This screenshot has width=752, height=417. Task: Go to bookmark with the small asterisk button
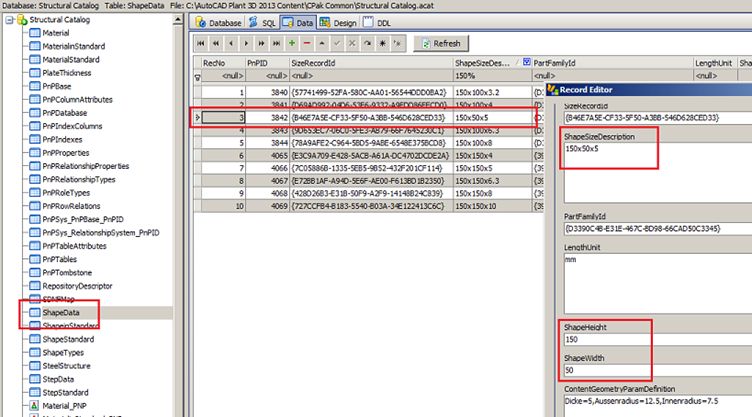pyautogui.click(x=397, y=43)
